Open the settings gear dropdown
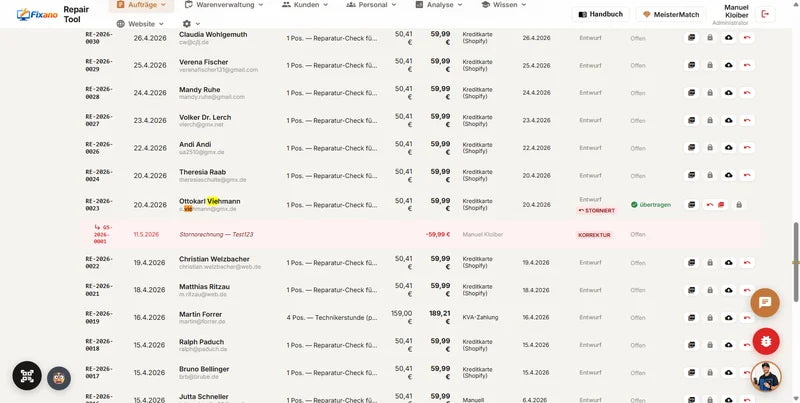This screenshot has width=800, height=403. tap(191, 23)
